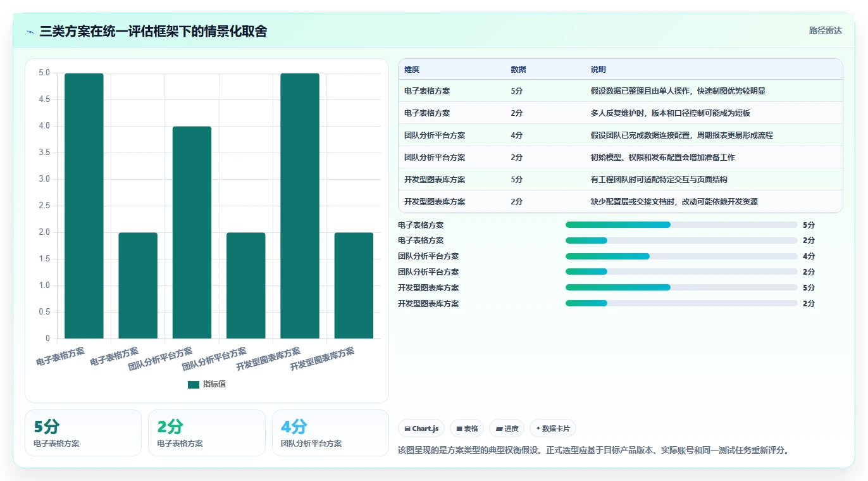The height and width of the screenshot is (481, 868).
Task: Click the 电子表格方案 chart bar reaching 5.0
Action: [84, 206]
